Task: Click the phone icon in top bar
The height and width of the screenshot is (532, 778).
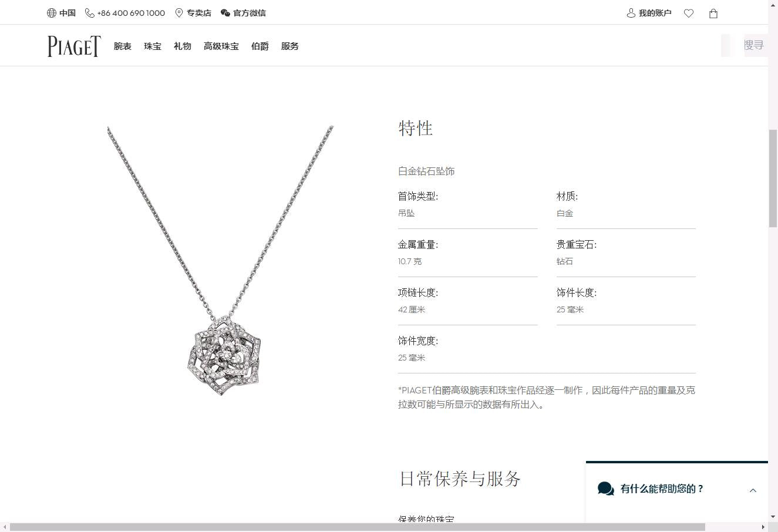Action: click(x=90, y=13)
